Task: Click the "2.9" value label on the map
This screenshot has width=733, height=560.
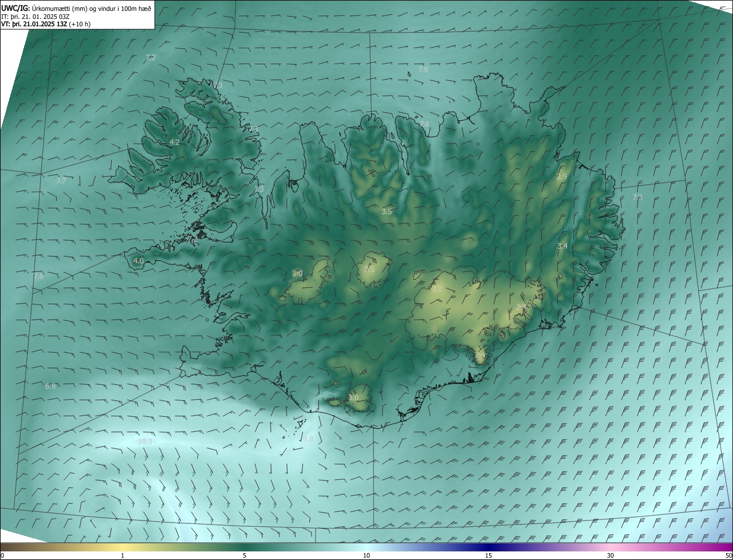Action: 562,176
